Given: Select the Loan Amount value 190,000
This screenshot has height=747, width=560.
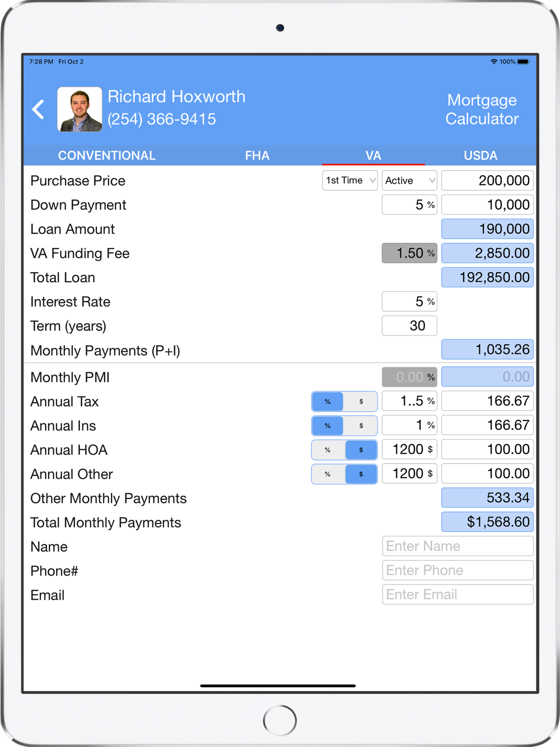Looking at the screenshot, I should pyautogui.click(x=487, y=228).
